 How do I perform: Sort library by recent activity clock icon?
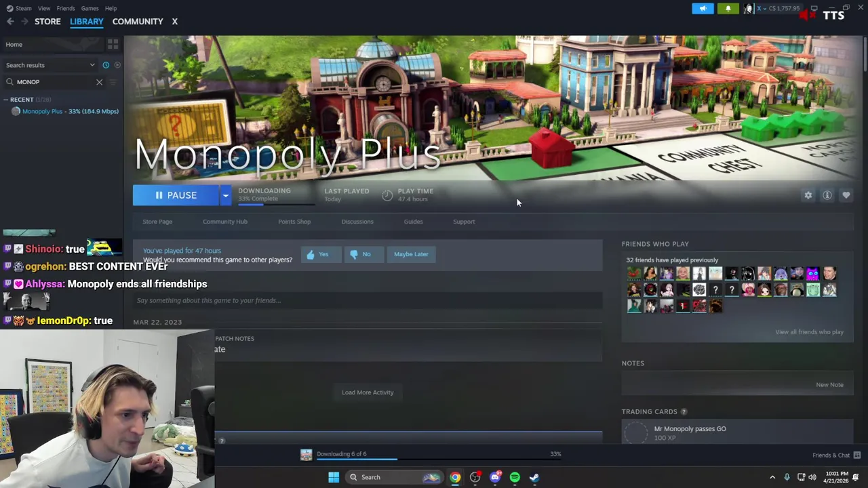tap(106, 65)
